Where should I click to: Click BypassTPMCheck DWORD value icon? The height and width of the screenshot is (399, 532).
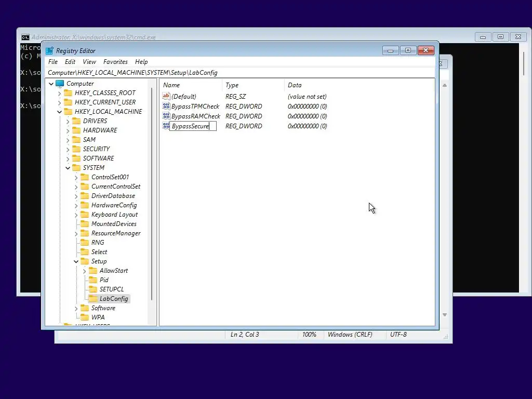(x=166, y=106)
